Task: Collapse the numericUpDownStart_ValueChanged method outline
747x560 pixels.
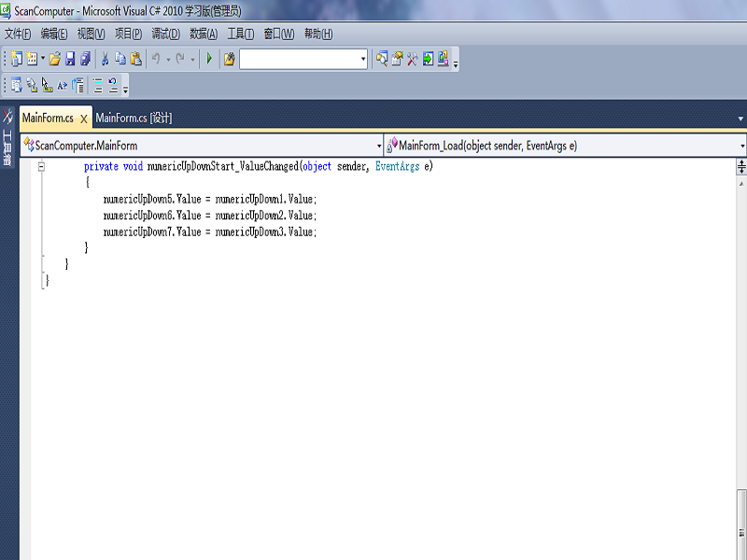Action: coord(41,166)
